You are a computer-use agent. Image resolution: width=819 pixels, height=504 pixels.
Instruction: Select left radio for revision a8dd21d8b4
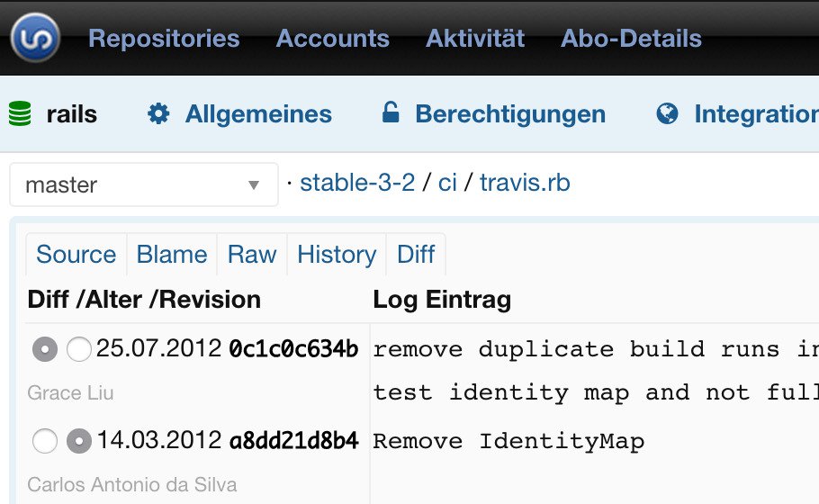pos(45,441)
